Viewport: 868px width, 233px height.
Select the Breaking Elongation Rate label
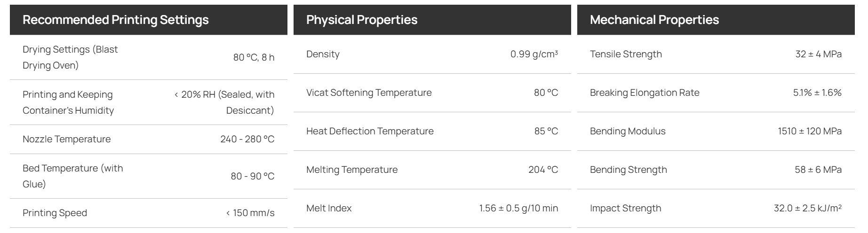pyautogui.click(x=645, y=93)
